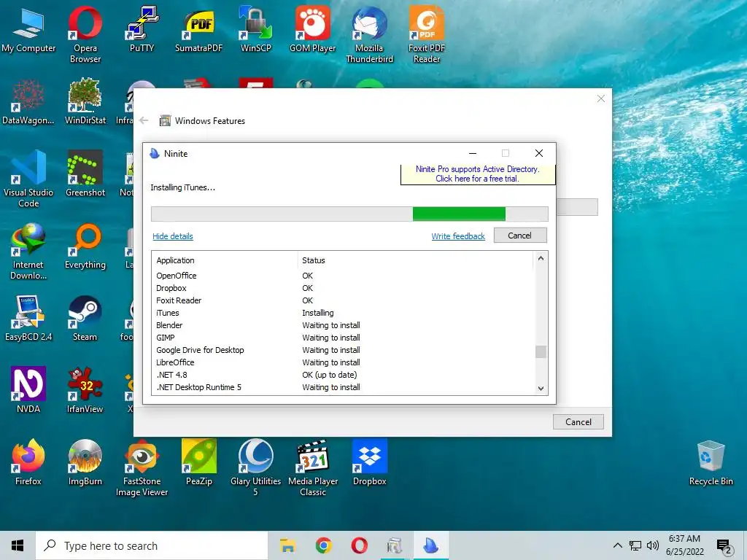Screen dimensions: 747x560
Task: Open the Write feedback link
Action: 458,236
